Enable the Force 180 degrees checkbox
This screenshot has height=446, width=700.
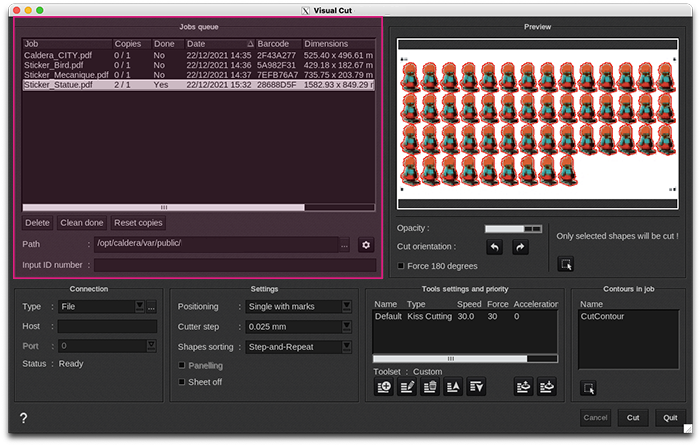click(402, 266)
